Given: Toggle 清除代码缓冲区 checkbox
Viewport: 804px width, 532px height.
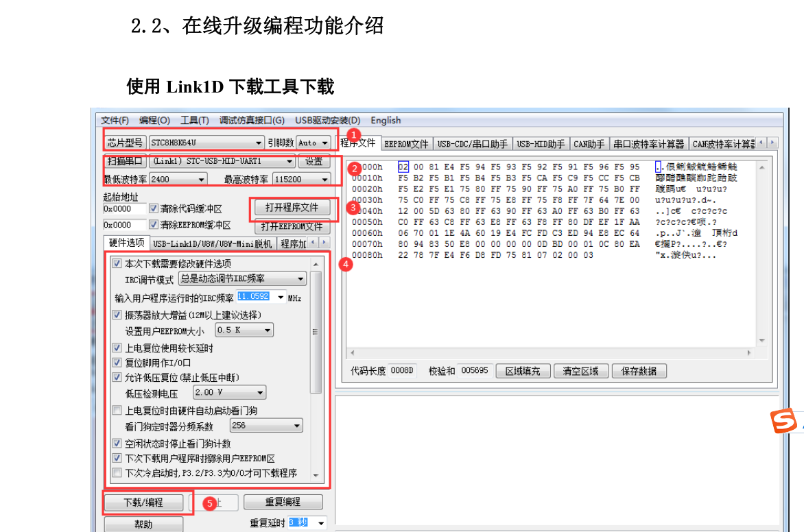Looking at the screenshot, I should click(x=153, y=208).
